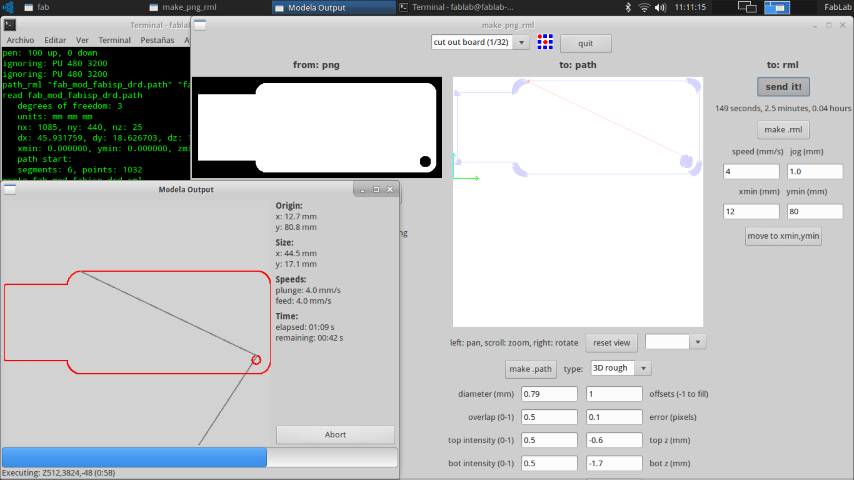Click the diameter (mm) input field
854x480 pixels.
click(x=549, y=393)
